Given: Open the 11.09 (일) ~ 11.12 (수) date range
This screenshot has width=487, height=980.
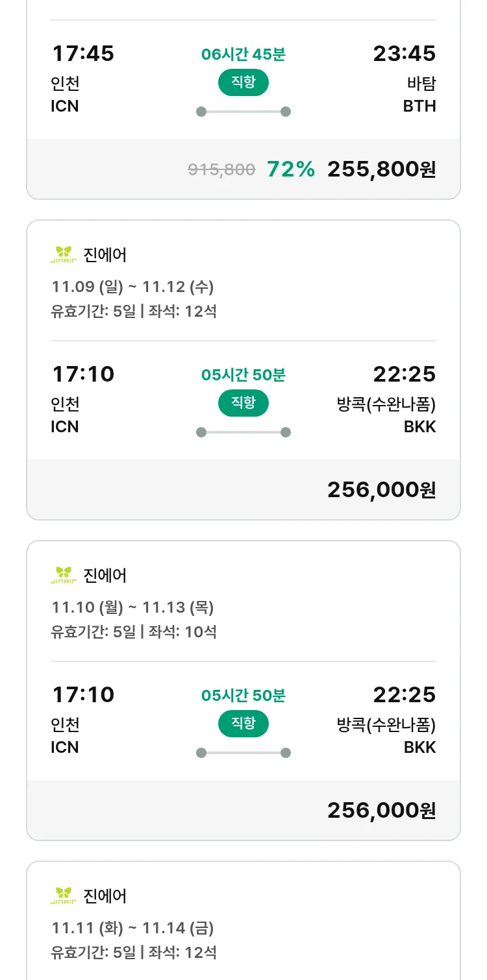Looking at the screenshot, I should pyautogui.click(x=132, y=286).
